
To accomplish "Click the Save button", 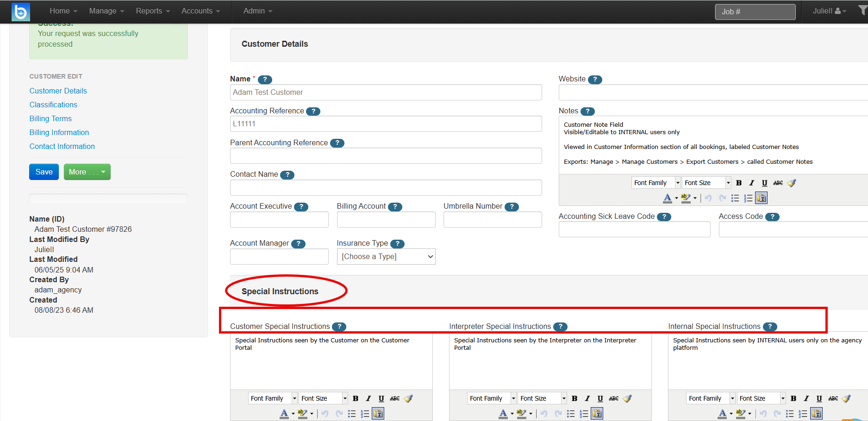I will coord(44,172).
